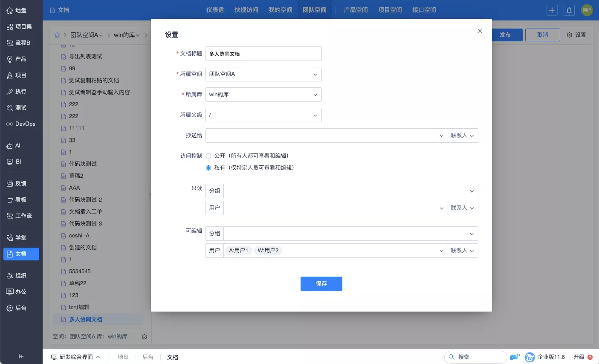Close the 设置 dialog
The height and width of the screenshot is (364, 599).
click(x=480, y=31)
